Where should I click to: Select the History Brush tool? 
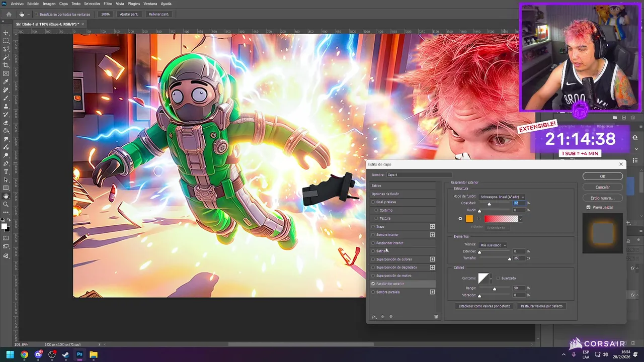[x=6, y=114]
